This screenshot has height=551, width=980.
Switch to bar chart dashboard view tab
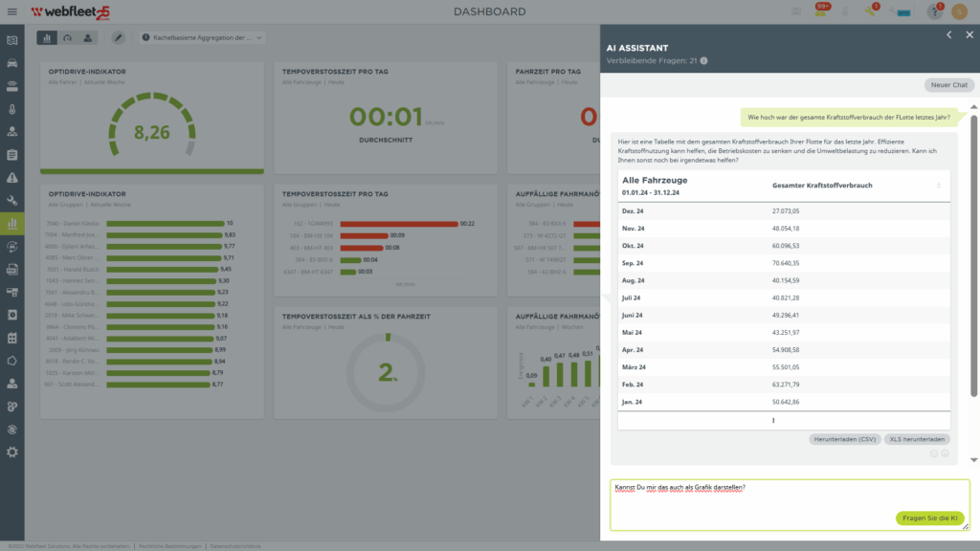point(47,37)
